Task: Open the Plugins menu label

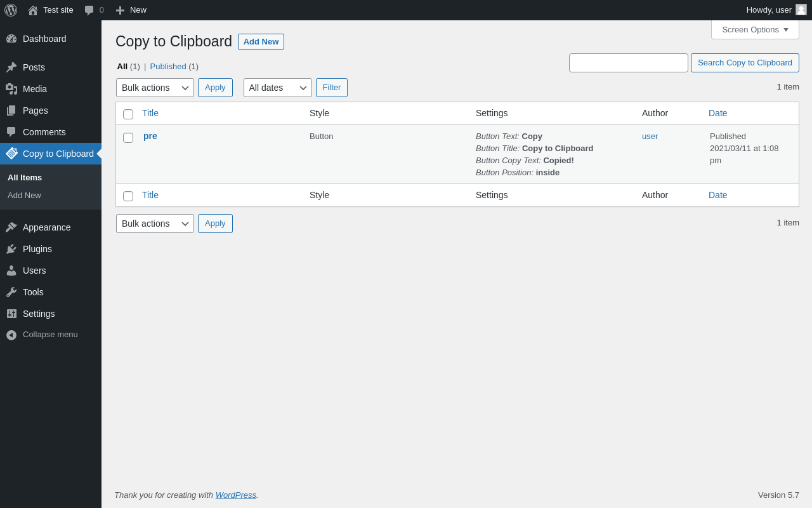Action: [37, 249]
